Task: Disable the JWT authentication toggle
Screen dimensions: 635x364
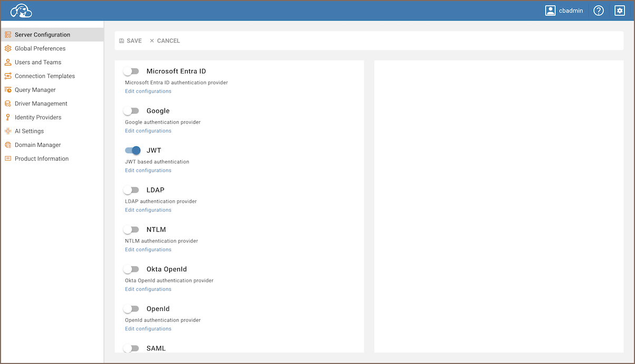Action: (132, 150)
